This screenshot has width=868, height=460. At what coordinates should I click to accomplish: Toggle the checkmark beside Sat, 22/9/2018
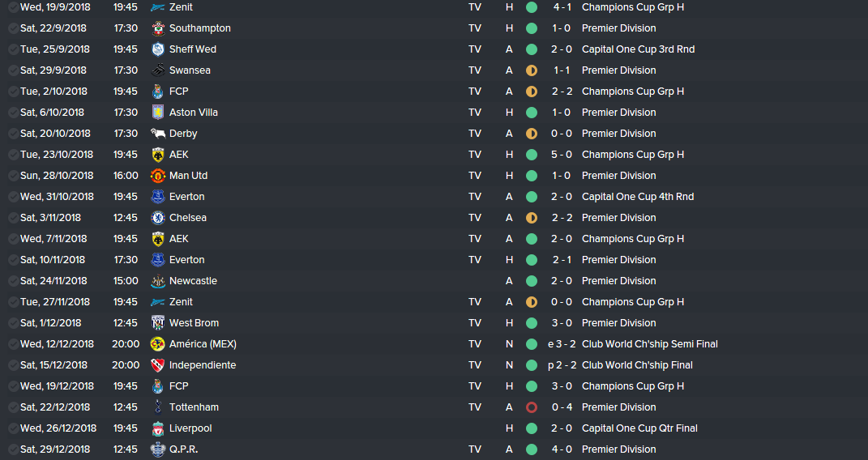coord(13,28)
